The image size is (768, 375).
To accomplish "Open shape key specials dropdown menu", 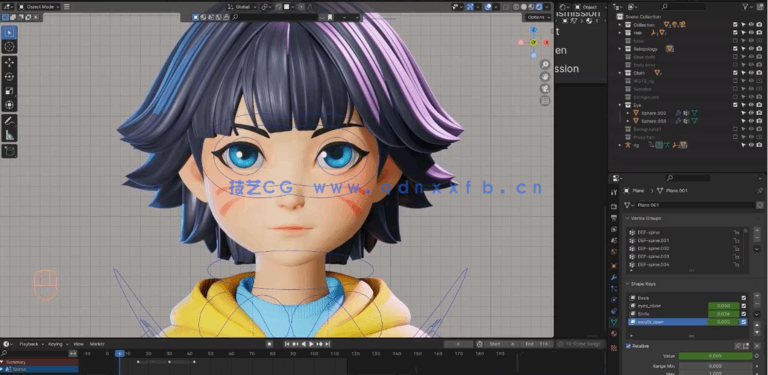I will pos(757,314).
